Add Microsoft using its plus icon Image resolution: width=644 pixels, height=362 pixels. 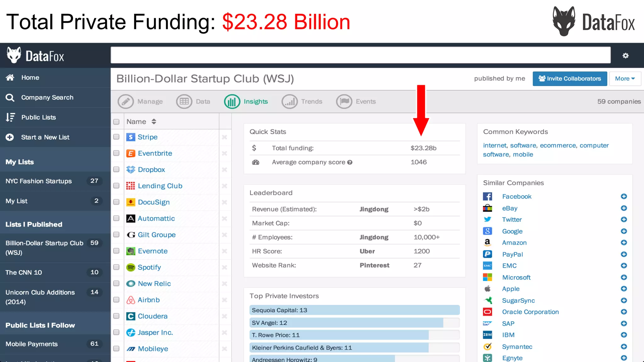pos(624,277)
